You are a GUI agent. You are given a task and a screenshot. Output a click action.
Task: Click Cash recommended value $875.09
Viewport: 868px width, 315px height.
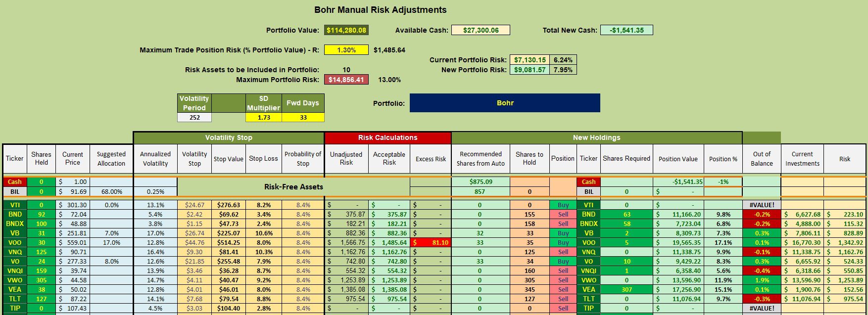(x=481, y=182)
